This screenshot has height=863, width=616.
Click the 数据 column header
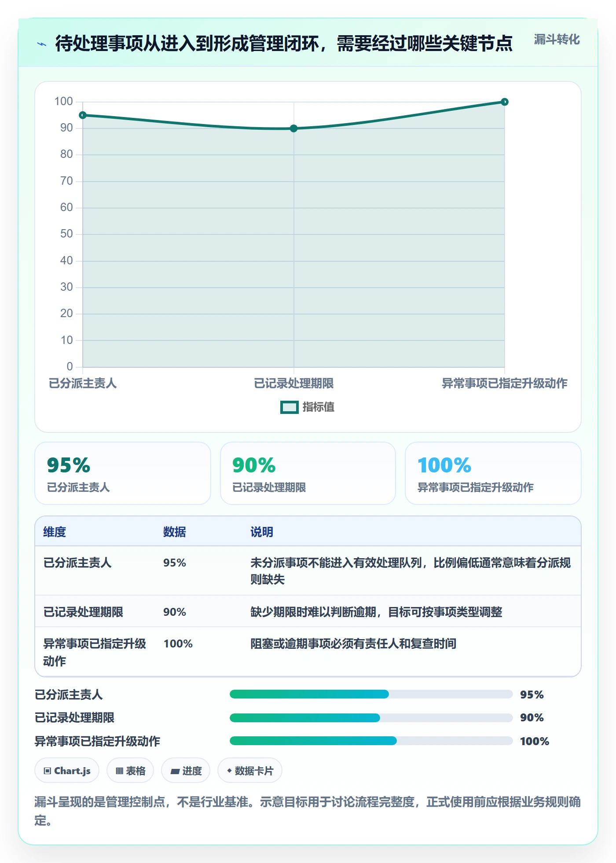(x=175, y=532)
